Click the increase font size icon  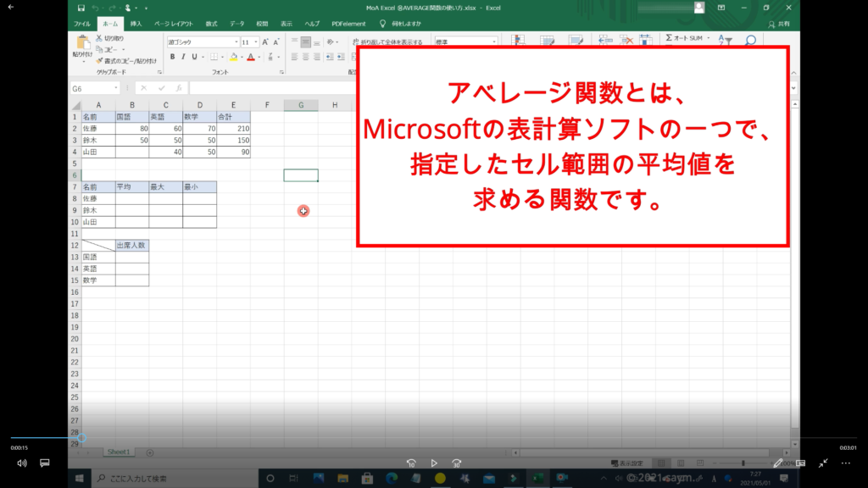click(266, 42)
